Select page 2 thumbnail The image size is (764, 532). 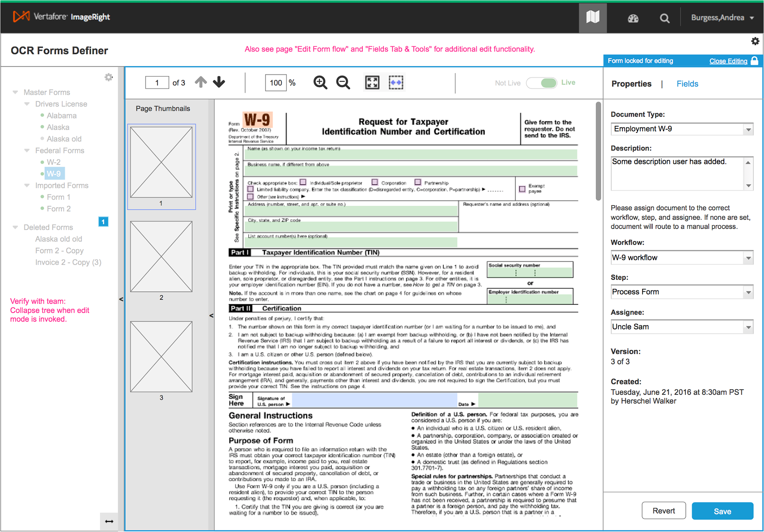[x=161, y=257]
